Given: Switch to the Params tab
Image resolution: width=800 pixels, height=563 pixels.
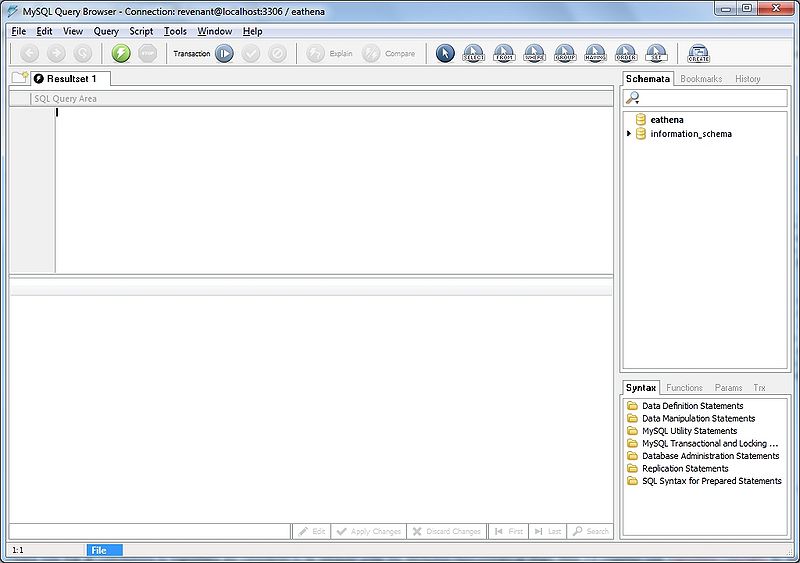Looking at the screenshot, I should 728,387.
